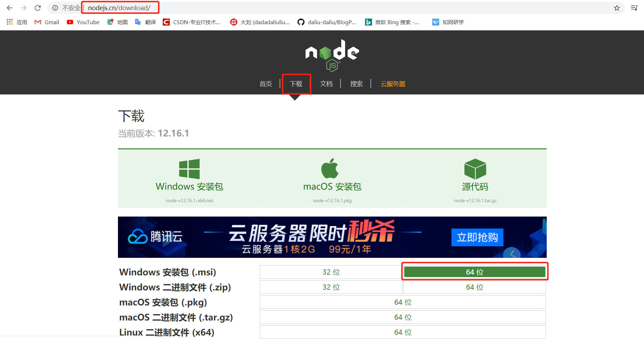Open 文档 in the navigation
Viewport: 644px width, 339px height.
coord(326,84)
